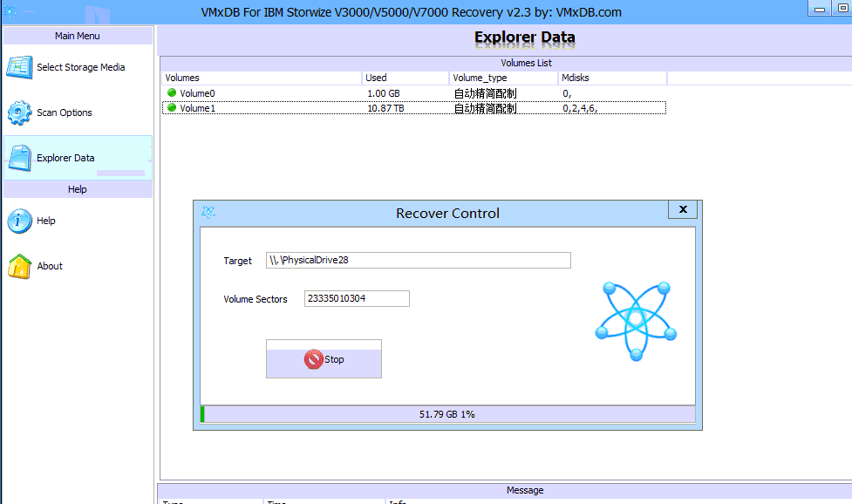Stop the recovery with the Stop button
Screen dimensions: 852x504
(x=324, y=359)
